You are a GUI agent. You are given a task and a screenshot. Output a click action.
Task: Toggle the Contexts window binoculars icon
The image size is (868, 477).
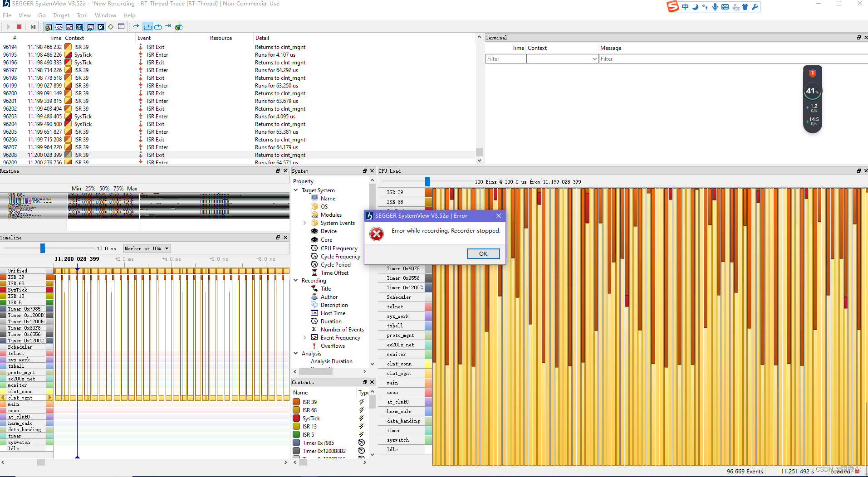90,27
